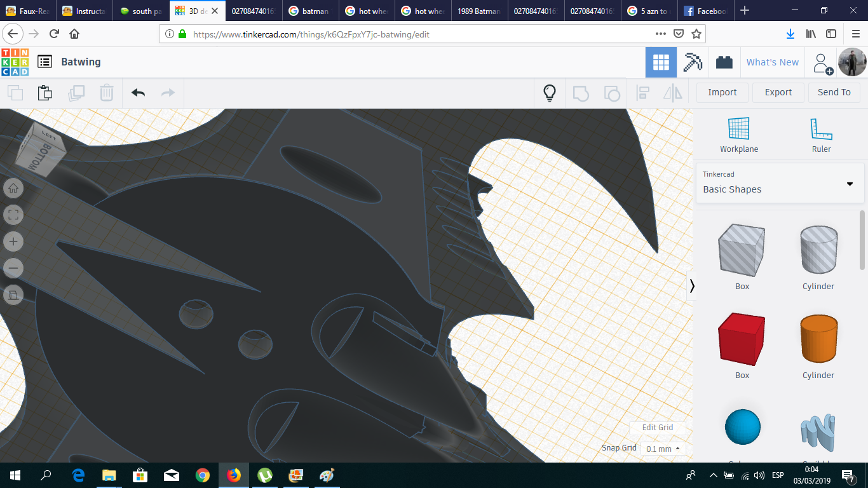Undo the last action
This screenshot has height=488, width=868.
pyautogui.click(x=138, y=93)
